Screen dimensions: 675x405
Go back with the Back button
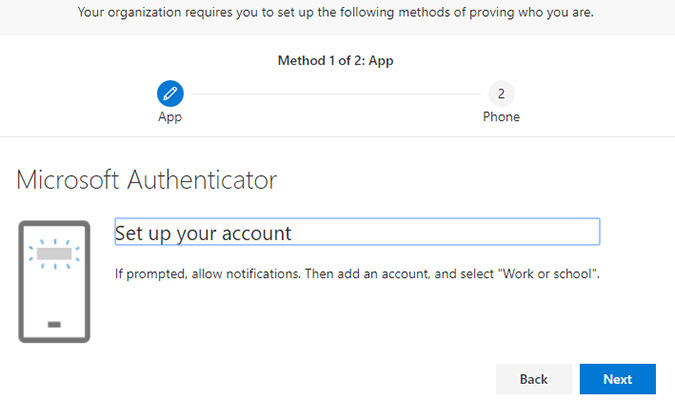(534, 379)
